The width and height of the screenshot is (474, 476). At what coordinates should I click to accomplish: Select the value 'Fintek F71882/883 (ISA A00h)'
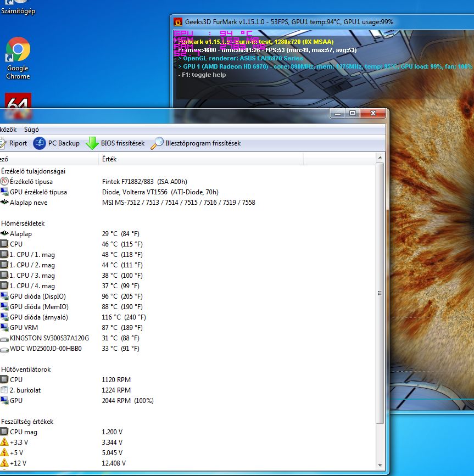click(144, 182)
